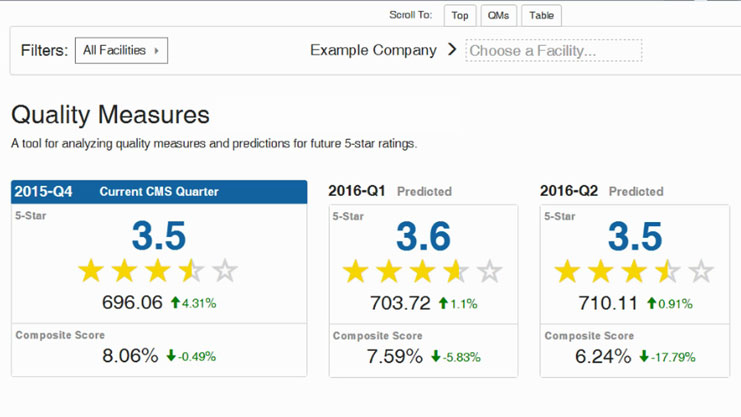Click the Choose a Facility input
The image size is (741, 417).
tap(554, 50)
